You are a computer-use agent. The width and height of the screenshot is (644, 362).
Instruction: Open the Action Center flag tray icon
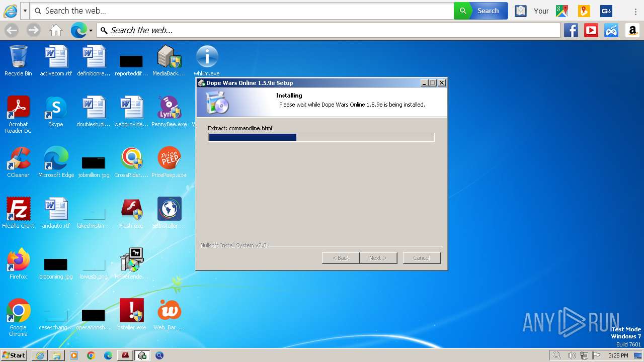tap(596, 355)
